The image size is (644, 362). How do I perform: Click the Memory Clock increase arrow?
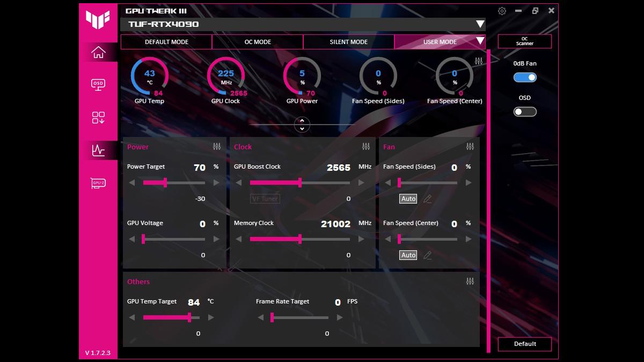361,239
